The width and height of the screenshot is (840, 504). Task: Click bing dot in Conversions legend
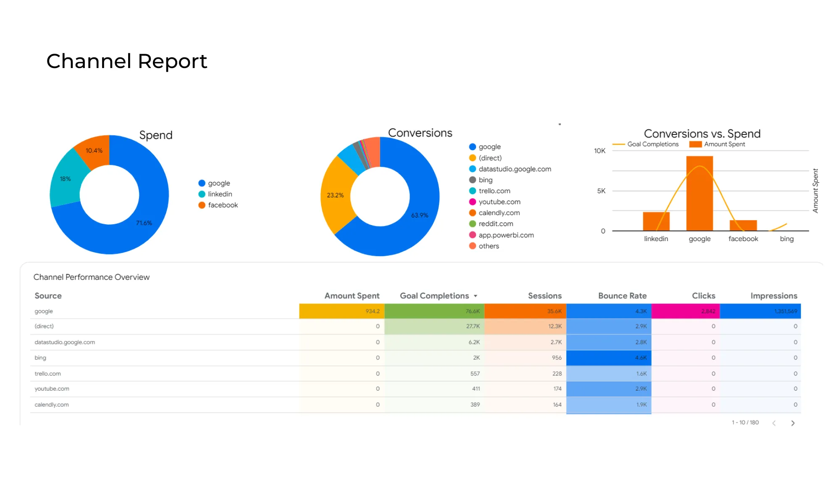click(472, 180)
